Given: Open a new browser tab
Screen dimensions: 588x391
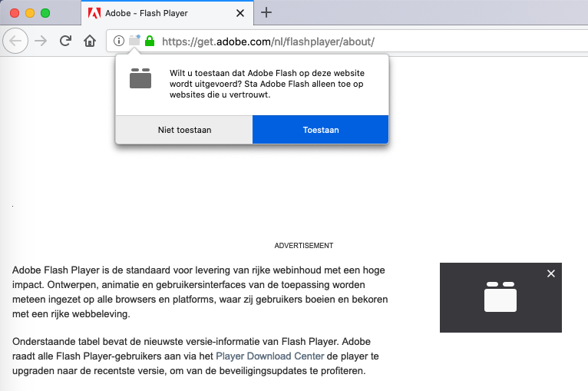Looking at the screenshot, I should 266,12.
